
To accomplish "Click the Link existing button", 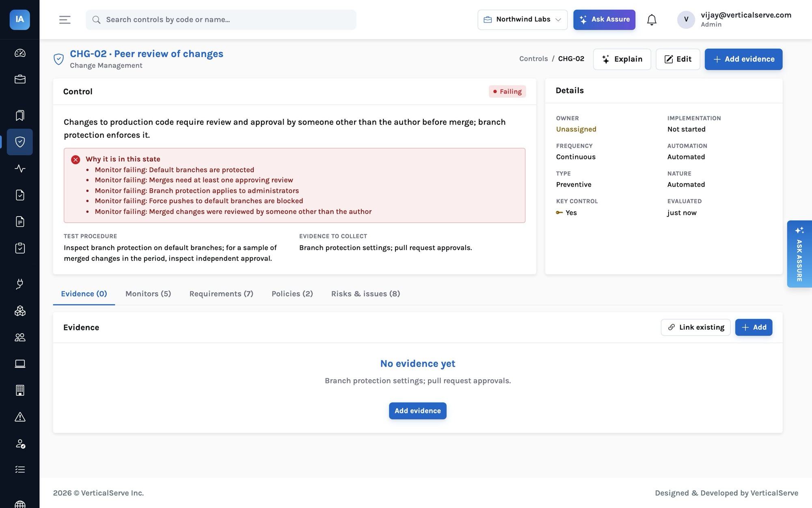I will [x=695, y=328].
